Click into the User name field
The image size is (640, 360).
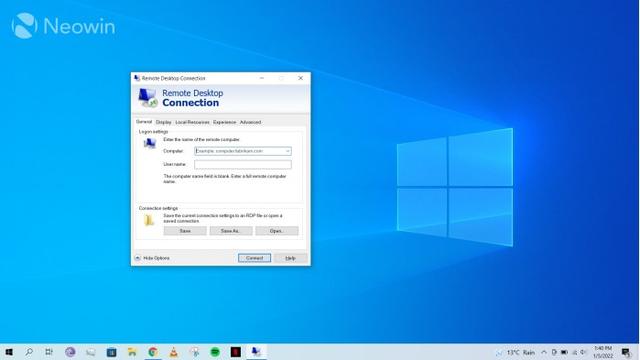click(243, 164)
